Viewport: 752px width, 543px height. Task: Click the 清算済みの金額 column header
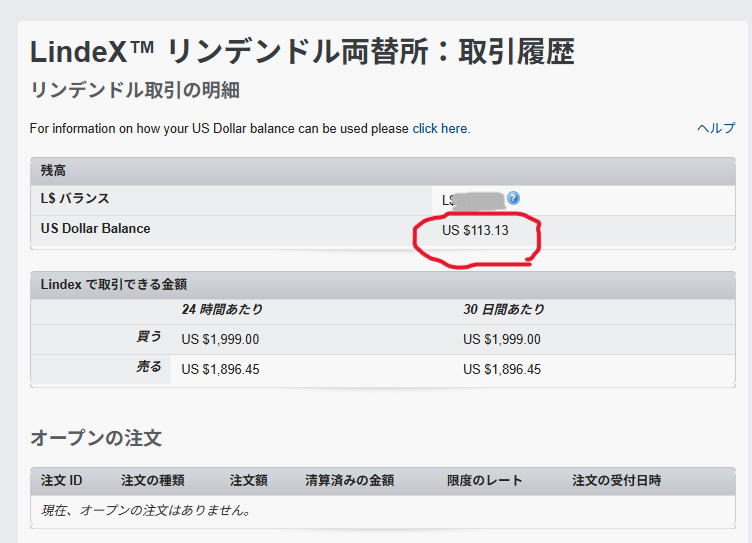[x=349, y=481]
